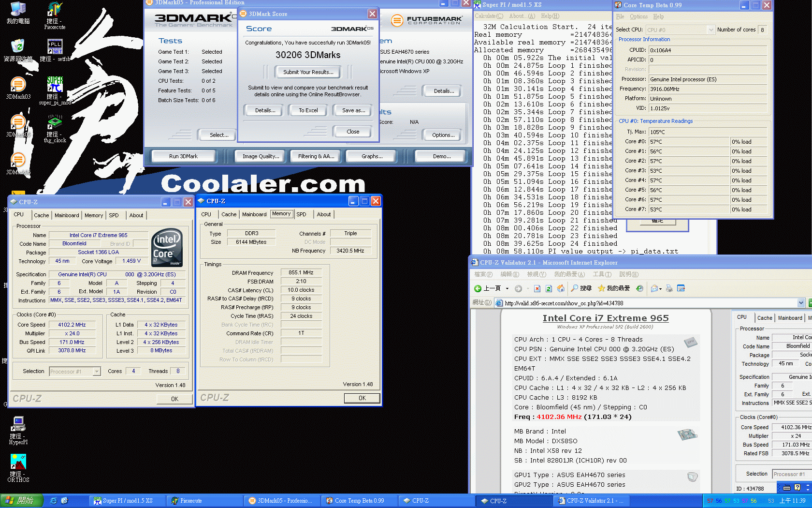
Task: Click the 4102.36 MHz frequency text
Action: click(x=559, y=417)
